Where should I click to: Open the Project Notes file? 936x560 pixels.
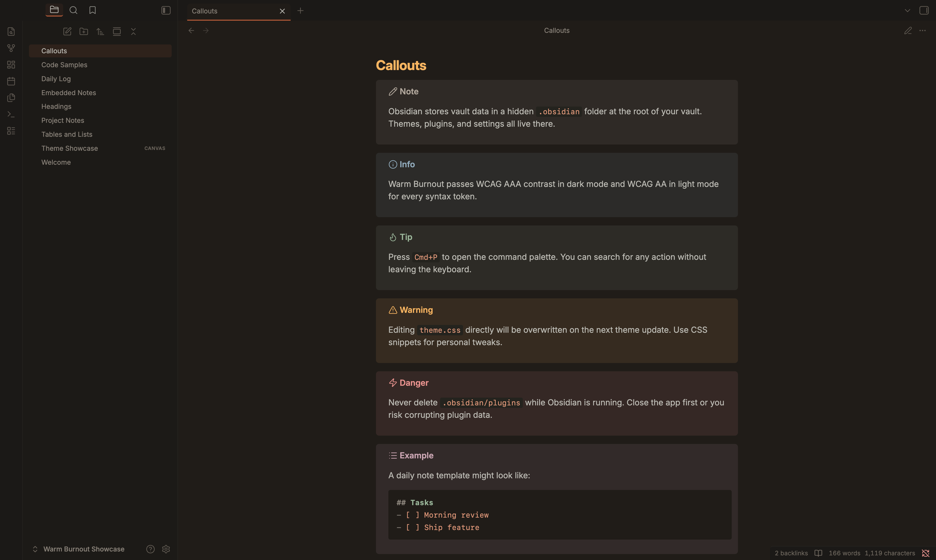100,120
